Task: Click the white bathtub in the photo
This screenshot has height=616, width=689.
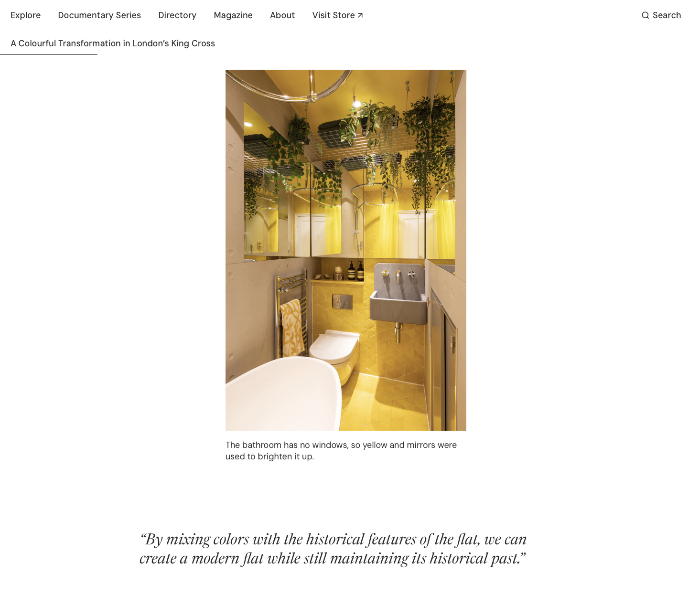Action: 284,395
